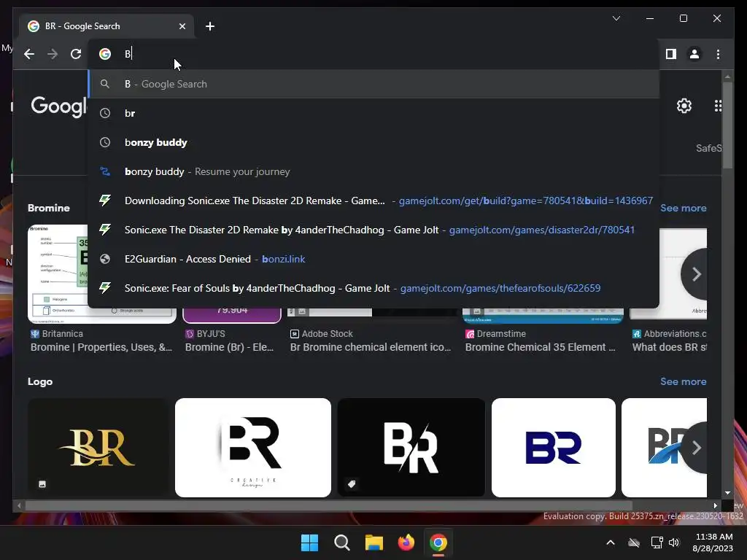This screenshot has height=560, width=747.
Task: Open the white BR logo on black thumbnail
Action: (x=411, y=448)
